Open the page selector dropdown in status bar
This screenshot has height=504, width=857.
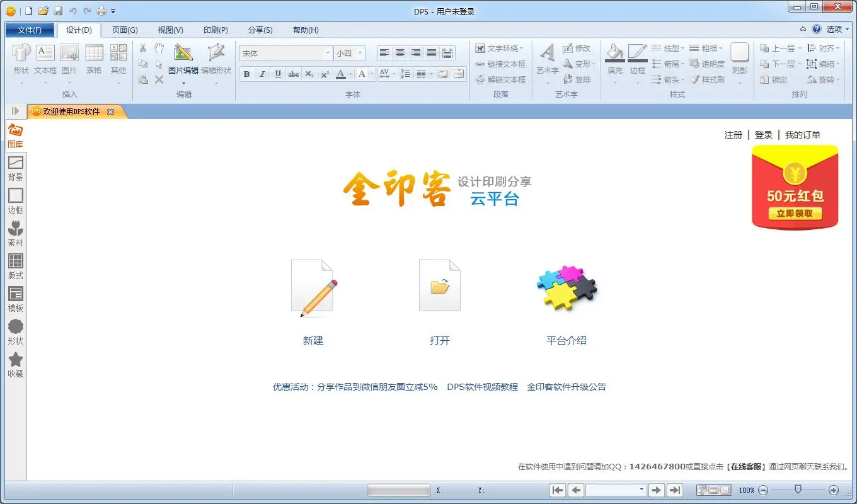(x=641, y=490)
